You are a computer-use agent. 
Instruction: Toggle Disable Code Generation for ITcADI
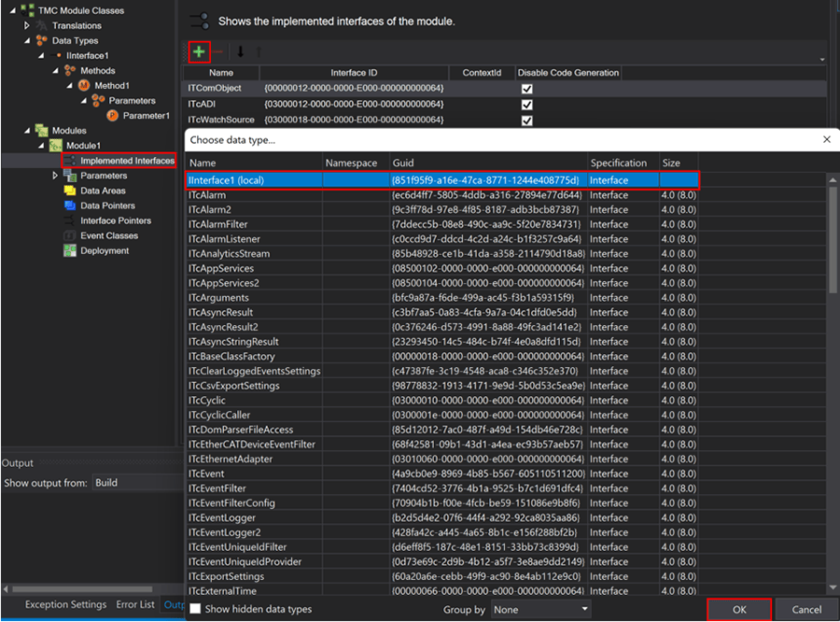(x=527, y=105)
